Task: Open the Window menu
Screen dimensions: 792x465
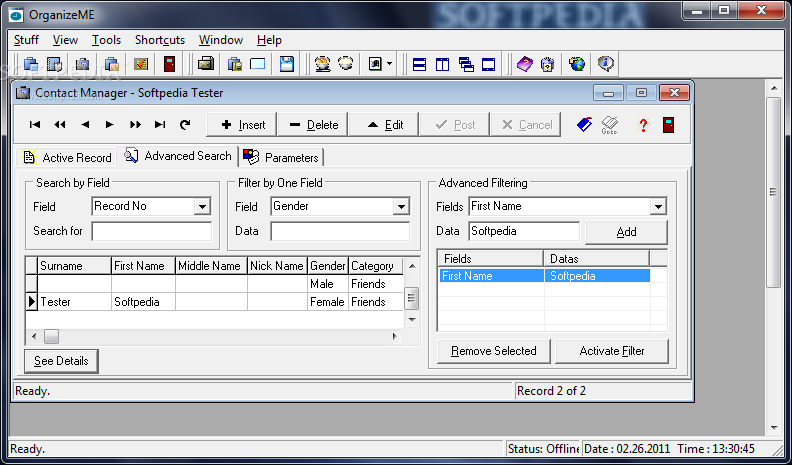Action: 221,40
